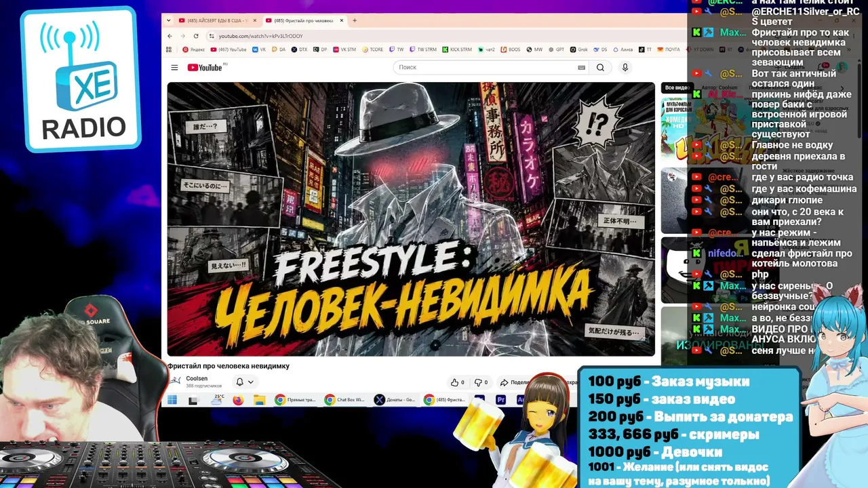Image resolution: width=868 pixels, height=488 pixels.
Task: Switch to the Донаты taskbar window
Action: coord(395,400)
